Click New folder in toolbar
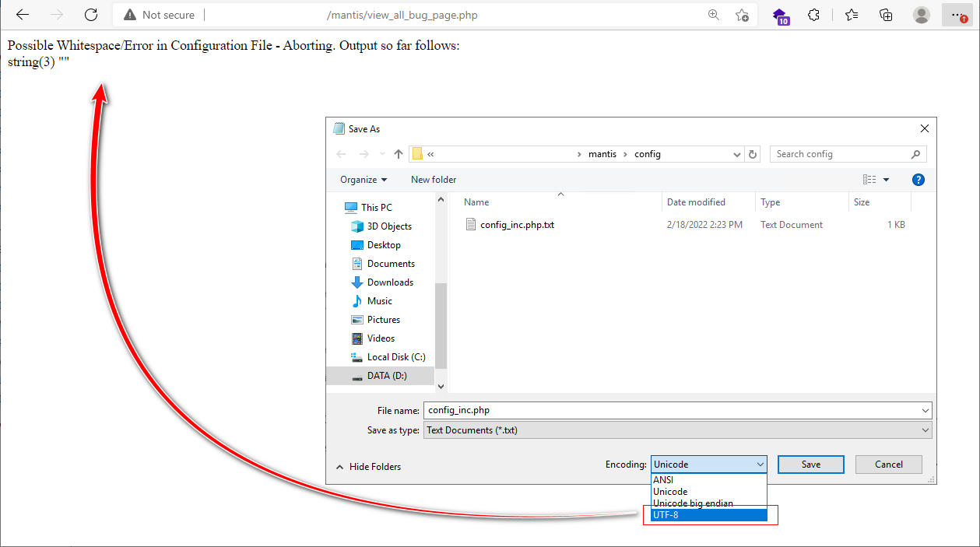Image resolution: width=980 pixels, height=547 pixels. point(434,180)
